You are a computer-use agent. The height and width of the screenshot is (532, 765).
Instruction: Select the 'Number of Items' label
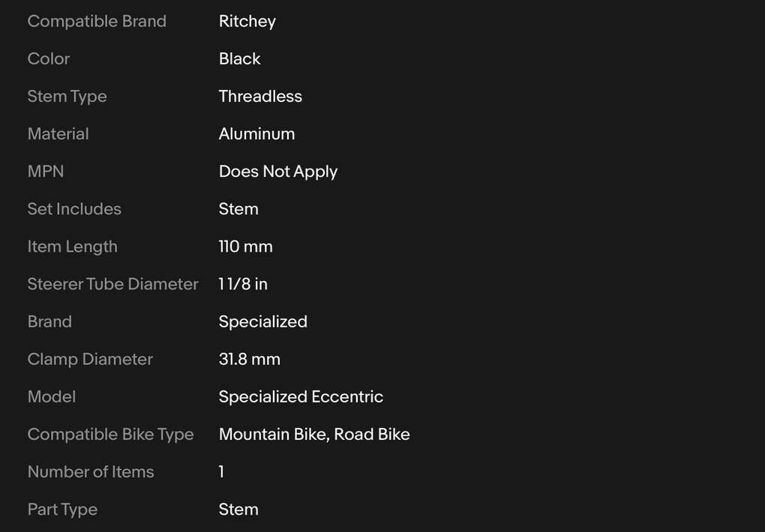[x=91, y=471]
